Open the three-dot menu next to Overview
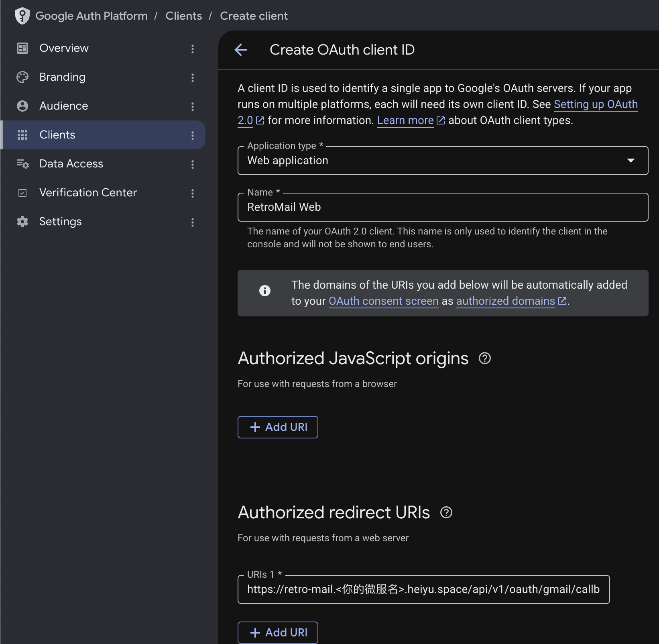Screen dimensions: 659x644 193,49
